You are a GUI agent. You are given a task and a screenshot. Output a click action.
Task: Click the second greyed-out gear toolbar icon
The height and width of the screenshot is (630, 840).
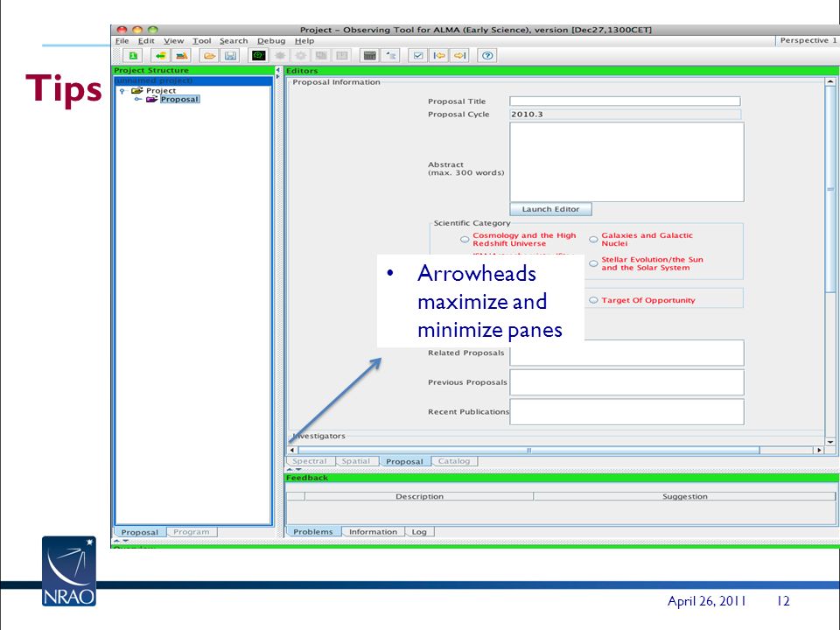(300, 56)
